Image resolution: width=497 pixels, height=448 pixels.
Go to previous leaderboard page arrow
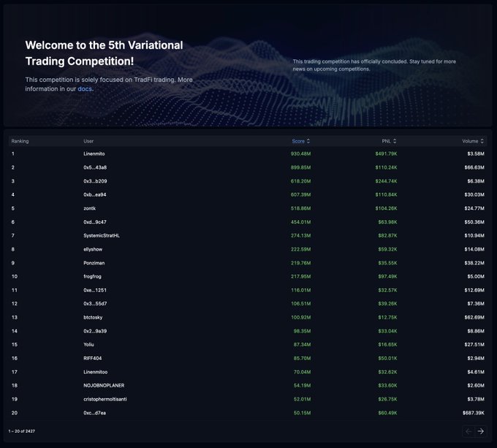pyautogui.click(x=468, y=431)
